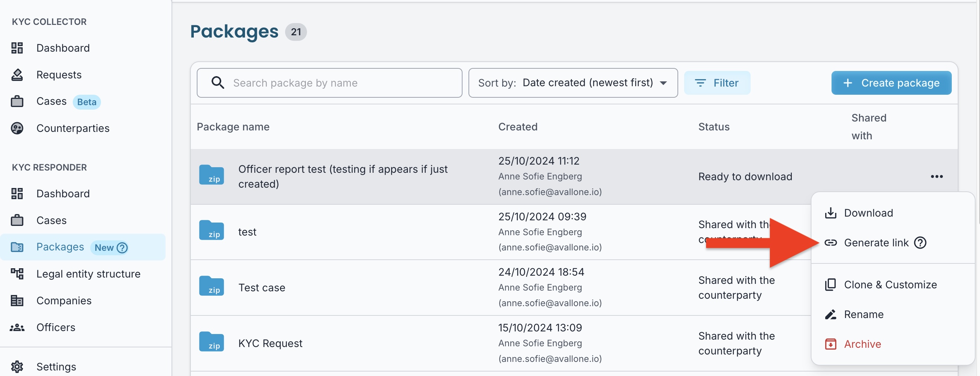Go to Settings in sidebar
Viewport: 980px width, 376px height.
pyautogui.click(x=56, y=366)
